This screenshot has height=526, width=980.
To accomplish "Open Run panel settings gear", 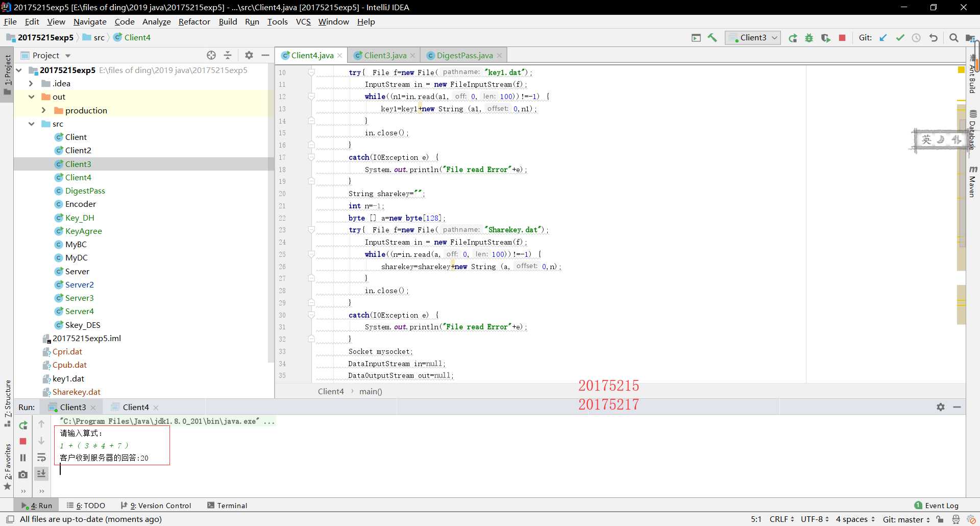I will pos(941,407).
